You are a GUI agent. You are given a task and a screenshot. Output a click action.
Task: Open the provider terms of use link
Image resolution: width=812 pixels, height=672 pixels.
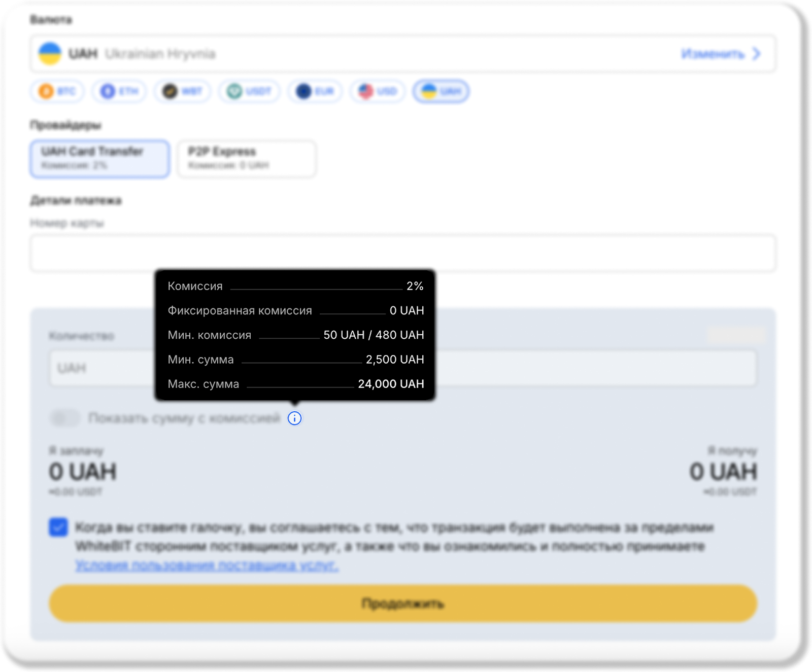(x=207, y=565)
